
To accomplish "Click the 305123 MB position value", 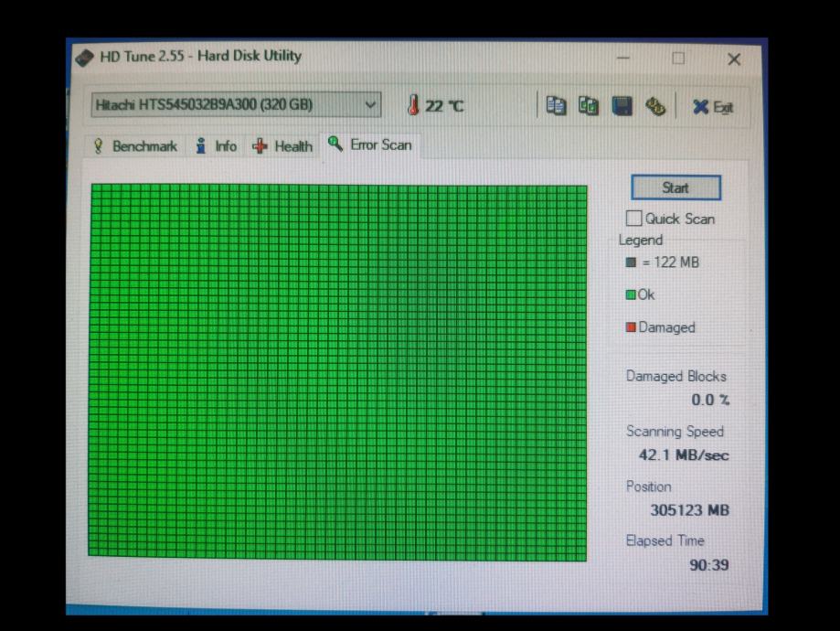I will pos(689,510).
